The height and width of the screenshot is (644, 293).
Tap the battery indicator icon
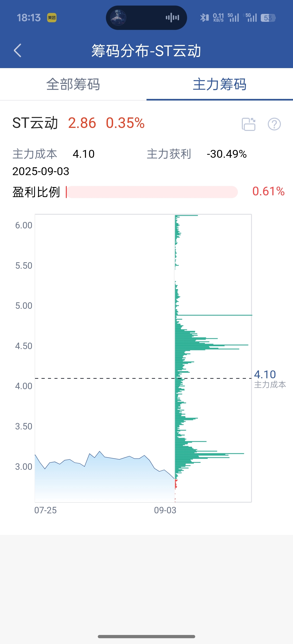point(268,18)
